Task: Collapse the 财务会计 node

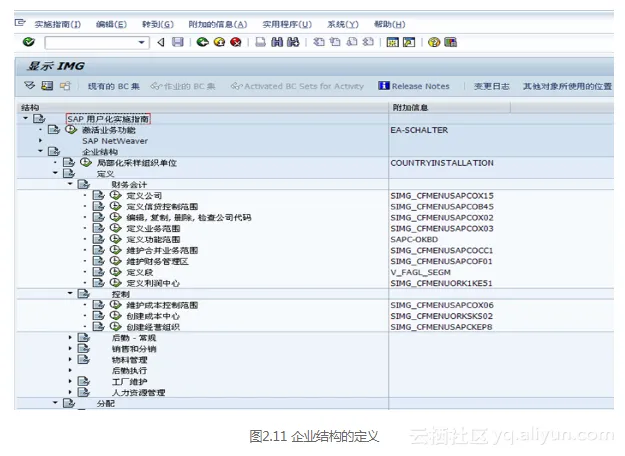Action: pos(70,184)
